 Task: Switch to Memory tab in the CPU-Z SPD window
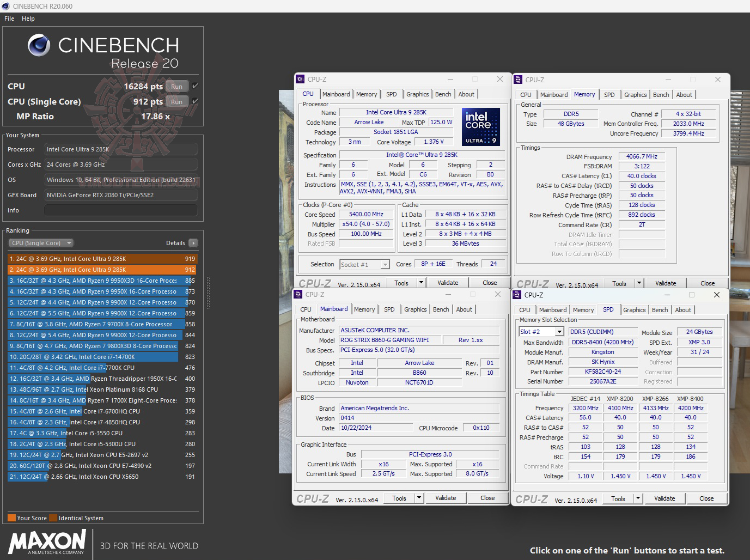point(583,310)
